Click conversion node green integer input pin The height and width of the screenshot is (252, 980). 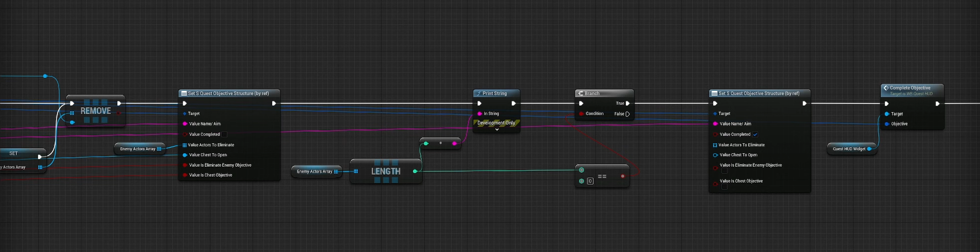(x=426, y=143)
